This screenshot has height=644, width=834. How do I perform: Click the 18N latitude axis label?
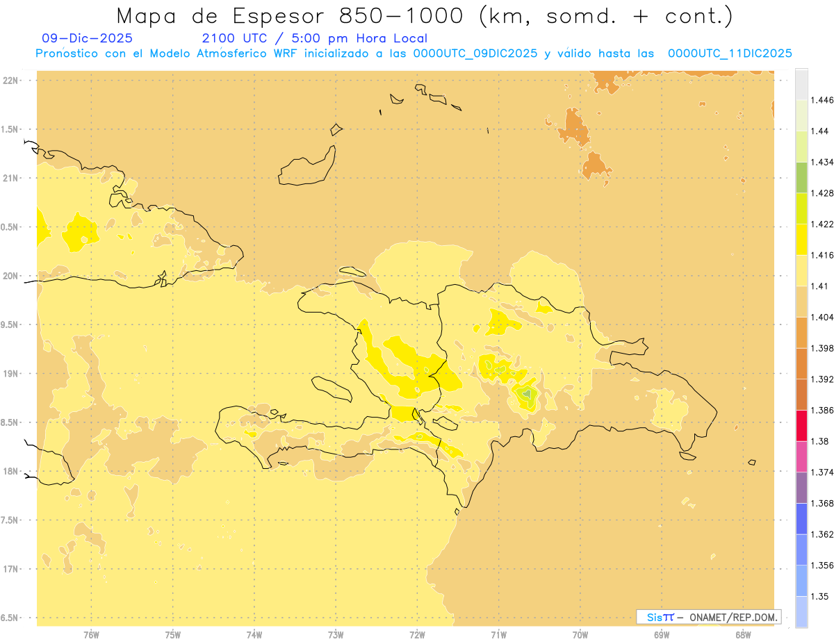(x=10, y=471)
